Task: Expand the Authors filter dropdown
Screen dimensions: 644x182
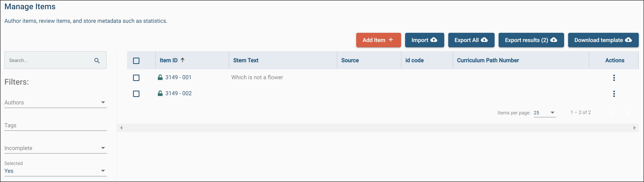Action: tap(56, 102)
